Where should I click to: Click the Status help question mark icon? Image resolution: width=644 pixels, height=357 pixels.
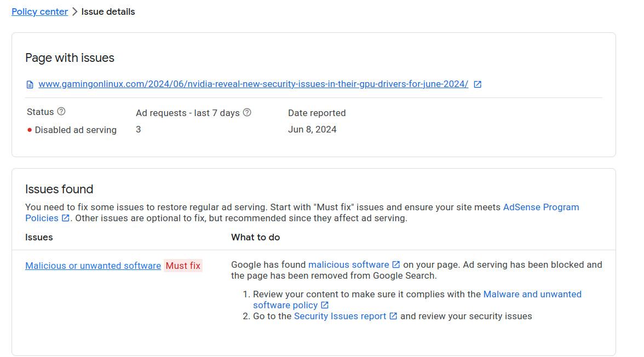[x=61, y=112]
